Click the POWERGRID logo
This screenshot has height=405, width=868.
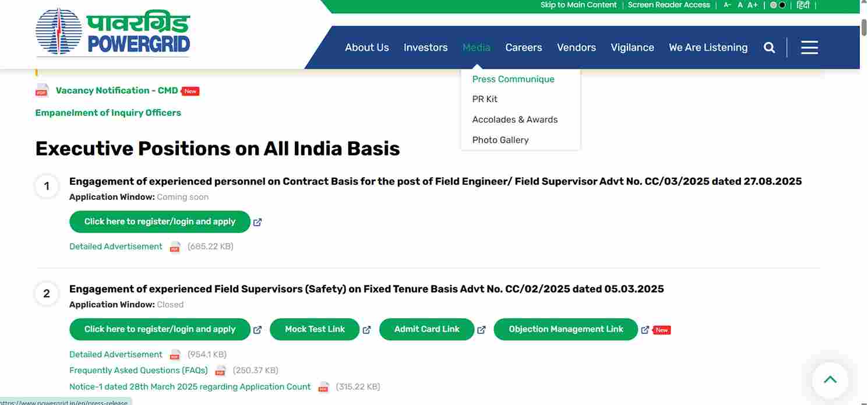pos(112,33)
